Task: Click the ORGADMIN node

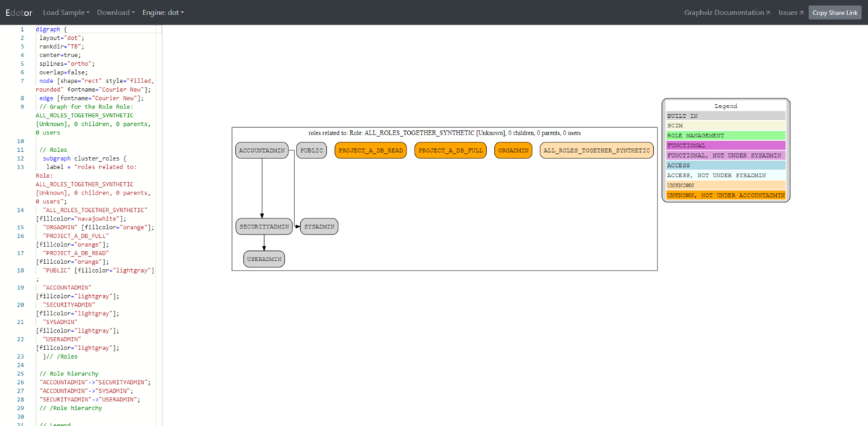Action: 513,150
